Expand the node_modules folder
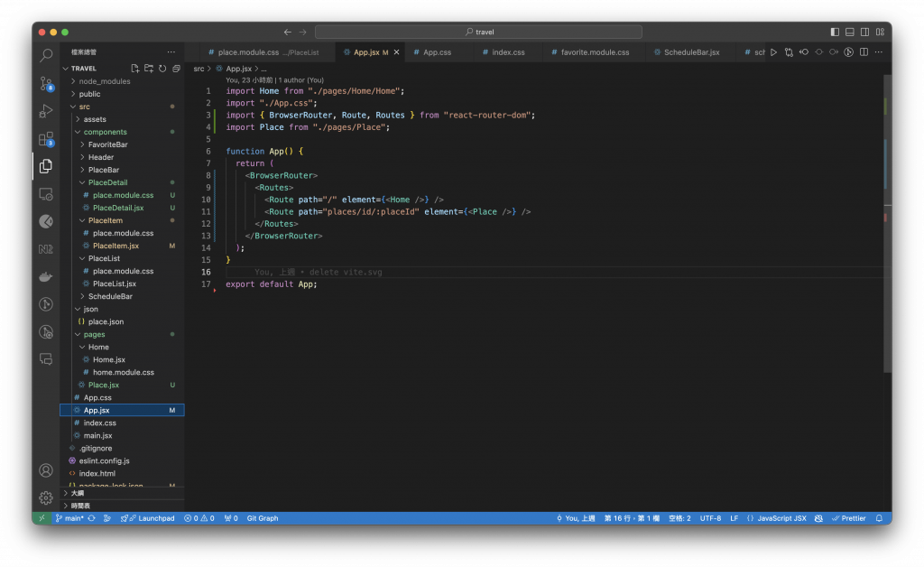Viewport: 924px width, 567px height. [x=104, y=81]
